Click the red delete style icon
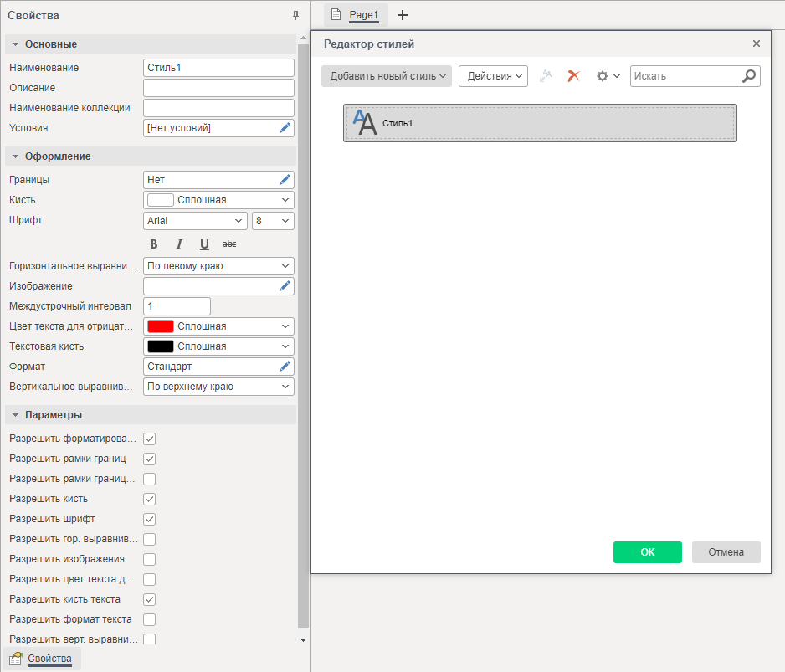Viewport: 785px width, 672px height. pyautogui.click(x=573, y=76)
